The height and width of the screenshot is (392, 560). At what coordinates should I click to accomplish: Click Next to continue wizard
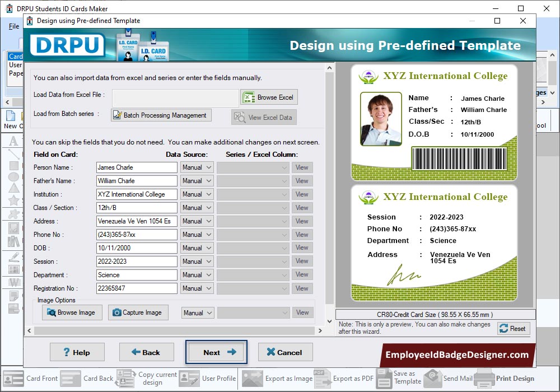coord(216,352)
